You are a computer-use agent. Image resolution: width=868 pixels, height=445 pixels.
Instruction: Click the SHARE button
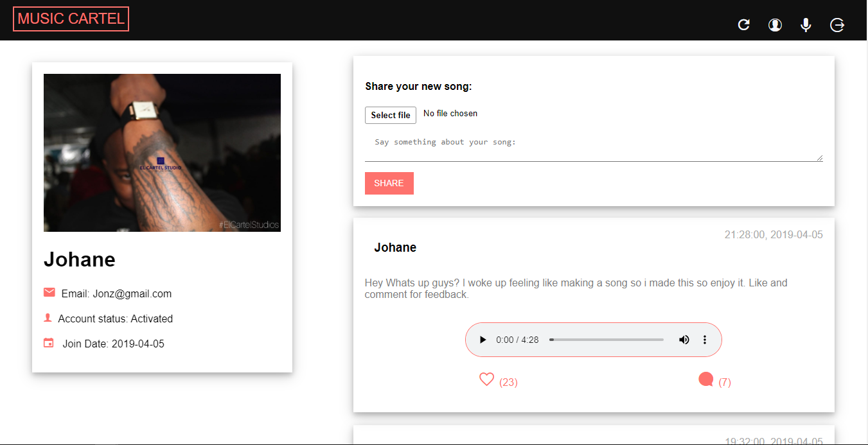point(389,183)
